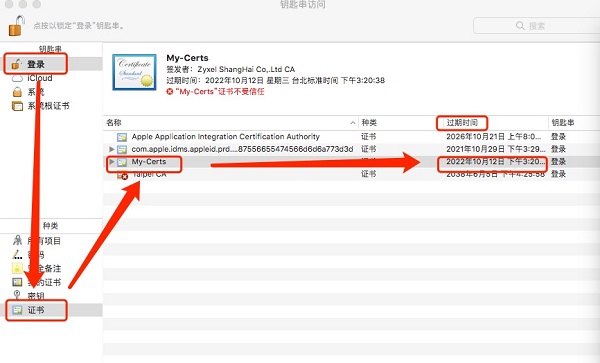This screenshot has height=363, width=600.
Task: Toggle sort direction arrow in 名称 column
Action: click(352, 123)
